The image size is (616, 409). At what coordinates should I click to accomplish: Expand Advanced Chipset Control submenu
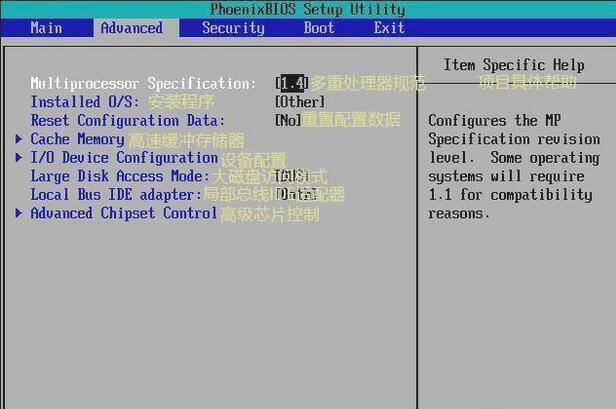(124, 213)
